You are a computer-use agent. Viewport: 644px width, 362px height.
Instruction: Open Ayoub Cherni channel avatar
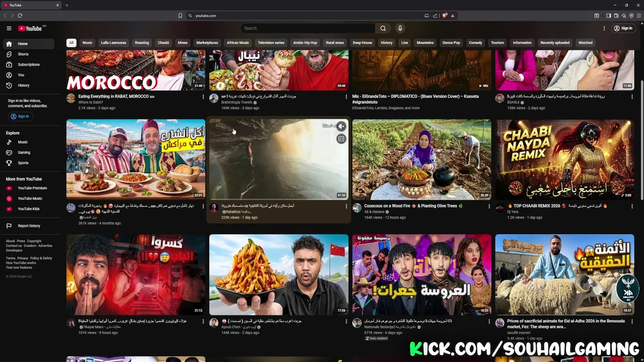(214, 323)
